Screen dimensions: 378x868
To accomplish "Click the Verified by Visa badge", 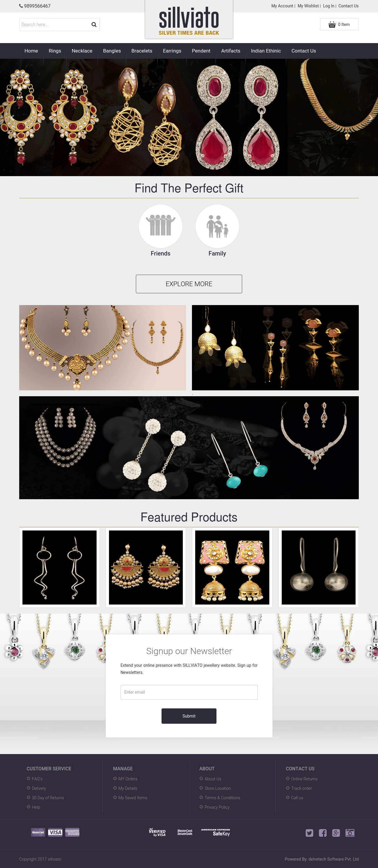I will tap(157, 833).
